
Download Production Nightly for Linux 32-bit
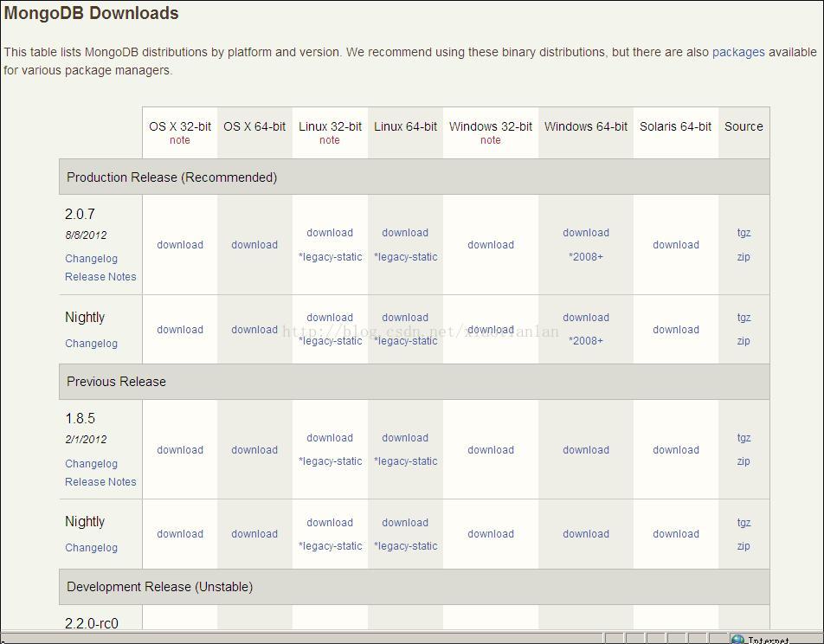point(330,318)
